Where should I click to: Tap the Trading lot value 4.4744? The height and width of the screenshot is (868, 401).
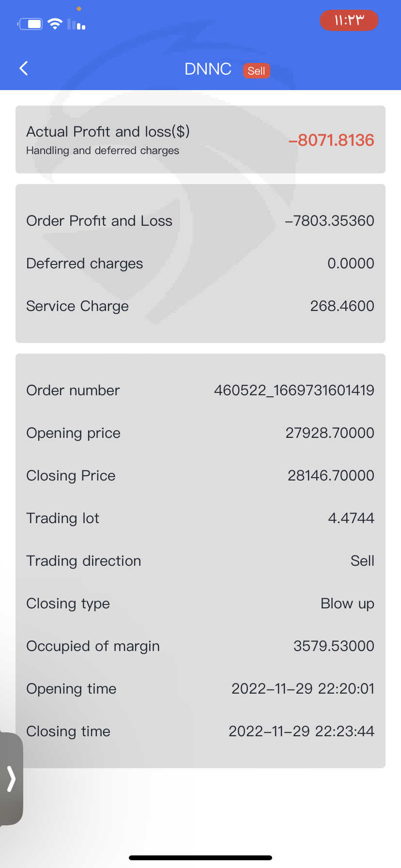coord(351,518)
